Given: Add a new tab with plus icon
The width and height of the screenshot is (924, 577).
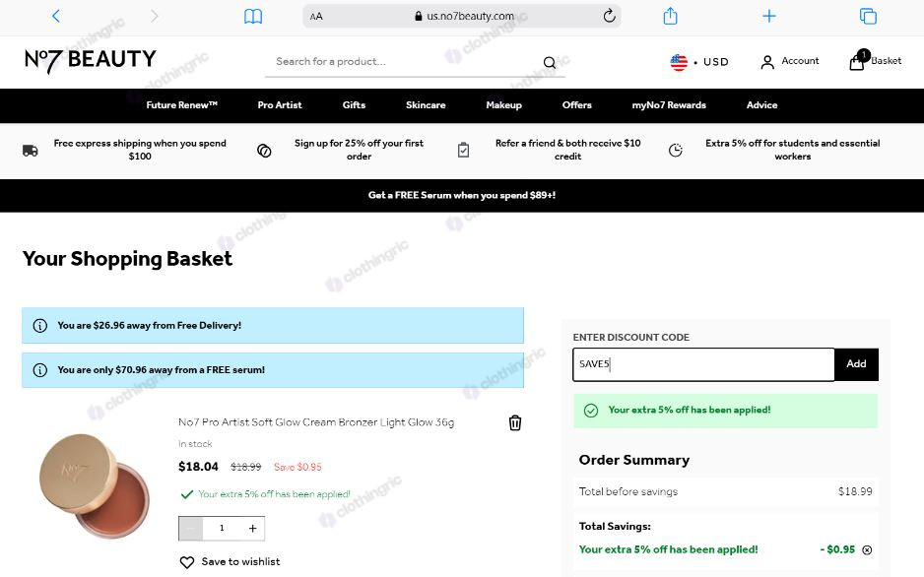Looking at the screenshot, I should pyautogui.click(x=769, y=16).
